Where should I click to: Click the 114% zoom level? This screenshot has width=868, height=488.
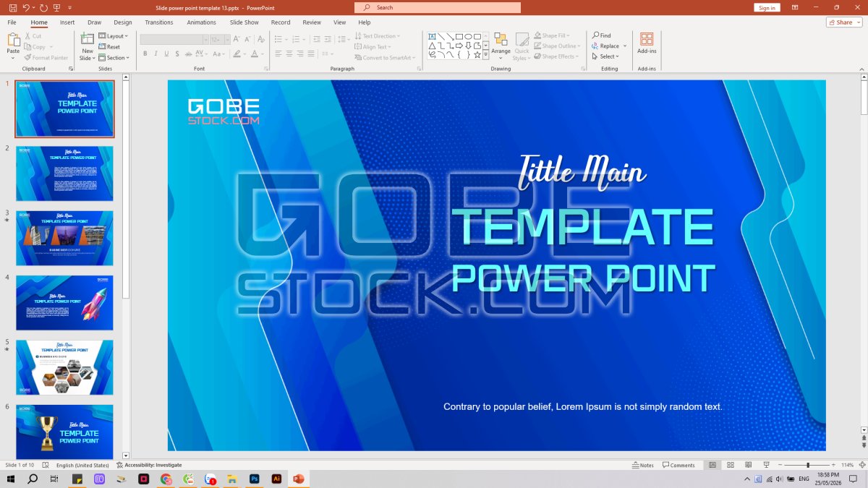point(848,465)
